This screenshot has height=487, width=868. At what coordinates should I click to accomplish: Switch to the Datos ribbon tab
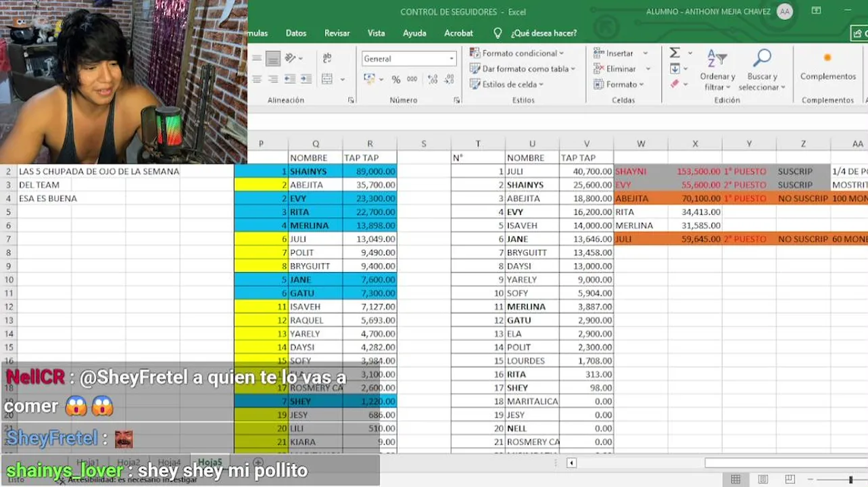point(296,33)
